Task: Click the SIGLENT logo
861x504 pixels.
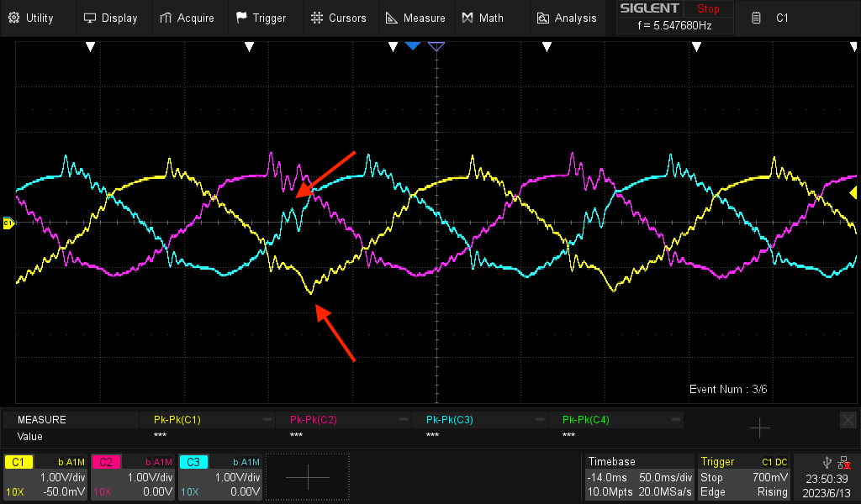Action: 649,8
